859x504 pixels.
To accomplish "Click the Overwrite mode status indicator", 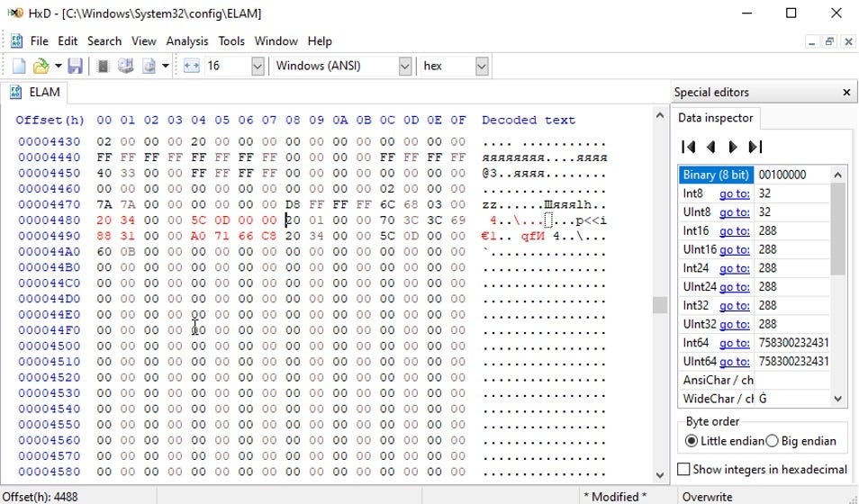I will [707, 496].
